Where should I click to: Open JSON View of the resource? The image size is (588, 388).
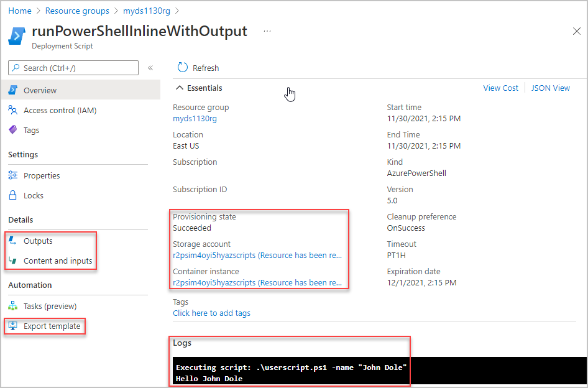(x=550, y=88)
